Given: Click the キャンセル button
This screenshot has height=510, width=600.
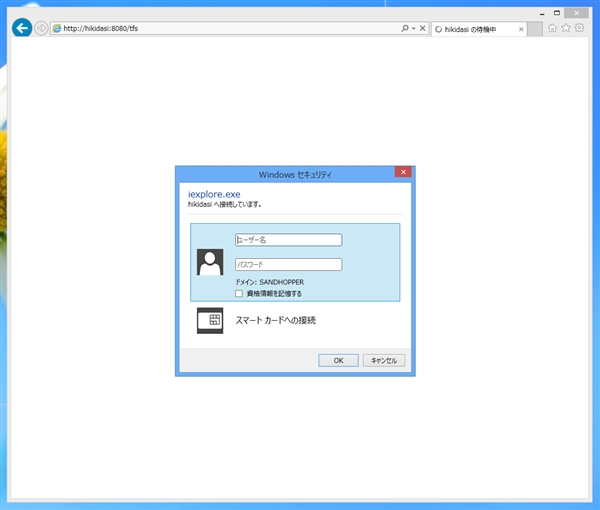Looking at the screenshot, I should pyautogui.click(x=384, y=360).
